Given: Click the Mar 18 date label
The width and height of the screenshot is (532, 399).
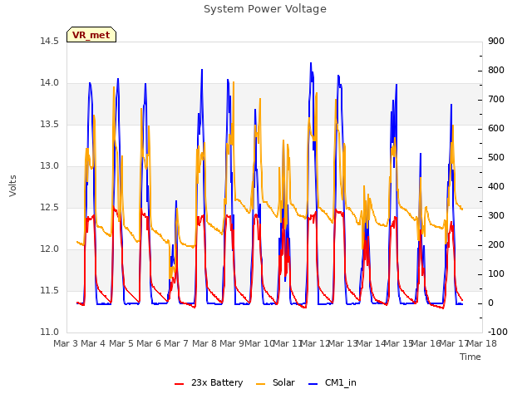Looking at the screenshot, I should tap(482, 343).
